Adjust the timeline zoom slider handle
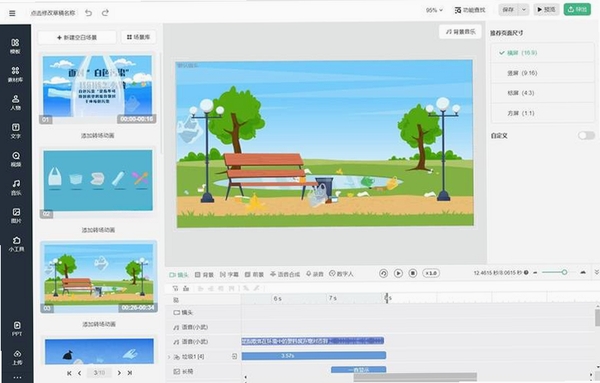Screen dimensions: 600x383 click(564, 272)
